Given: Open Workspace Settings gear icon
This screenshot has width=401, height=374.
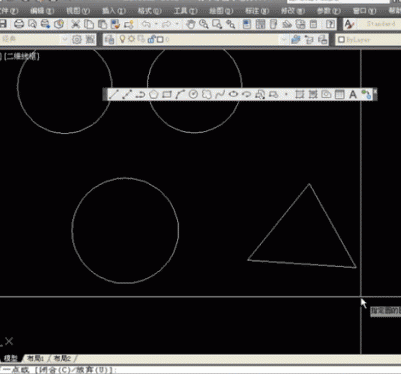Looking at the screenshot, I should pos(77,39).
